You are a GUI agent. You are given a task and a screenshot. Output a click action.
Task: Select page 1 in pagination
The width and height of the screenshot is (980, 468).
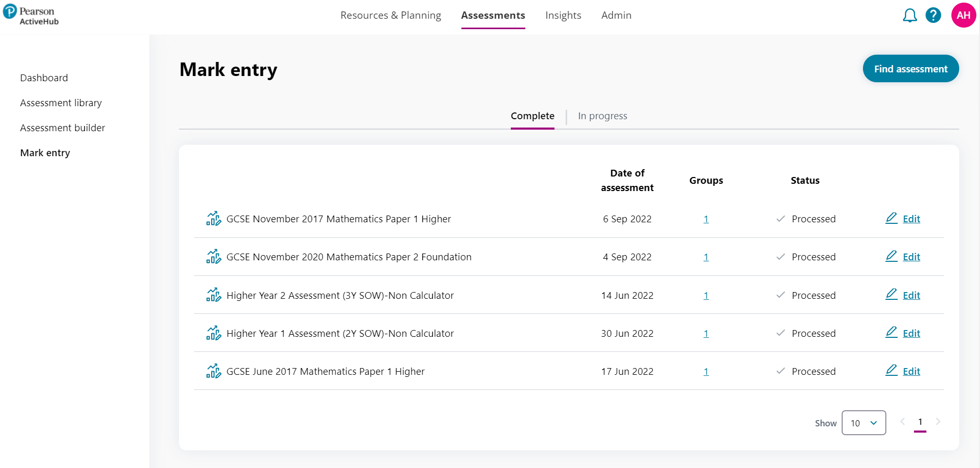pos(920,422)
